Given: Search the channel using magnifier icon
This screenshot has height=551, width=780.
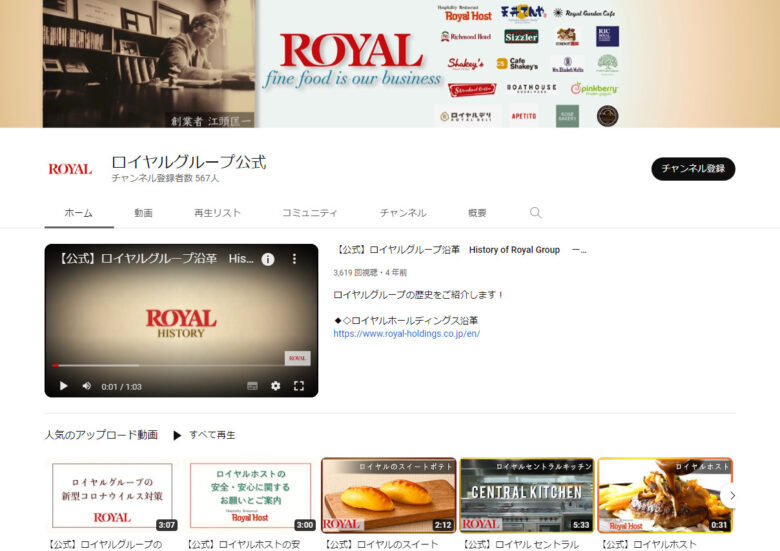Looking at the screenshot, I should point(535,213).
